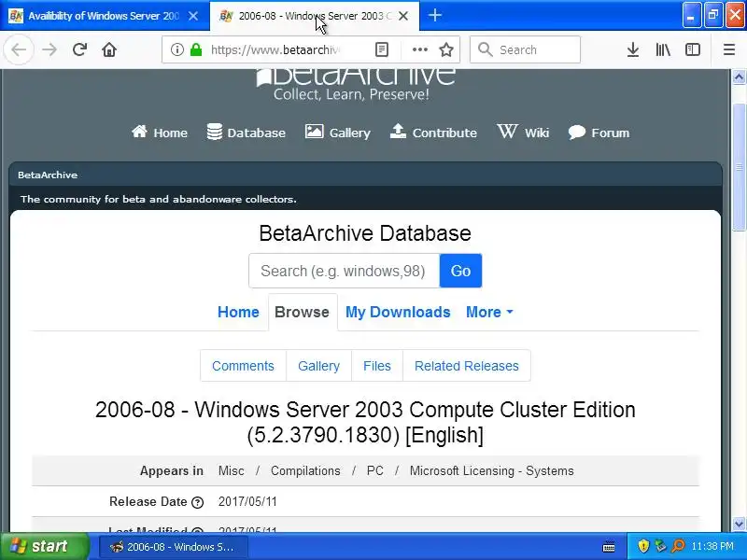The image size is (747, 560).
Task: Select the '2006-08 - Windows Server 2003' browser tab
Action: tap(315, 16)
